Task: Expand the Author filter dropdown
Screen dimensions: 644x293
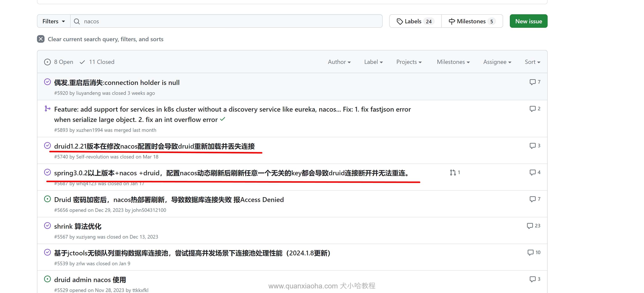Action: click(339, 62)
